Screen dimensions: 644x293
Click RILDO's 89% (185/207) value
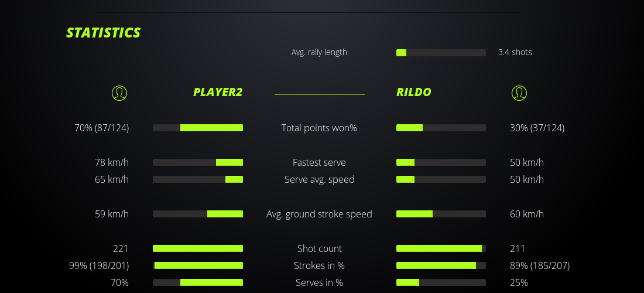pos(540,265)
